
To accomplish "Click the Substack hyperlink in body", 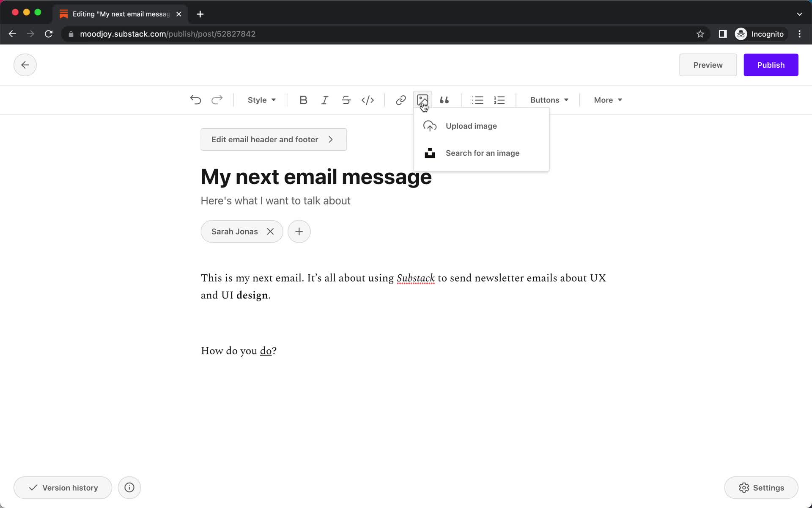I will pyautogui.click(x=415, y=278).
